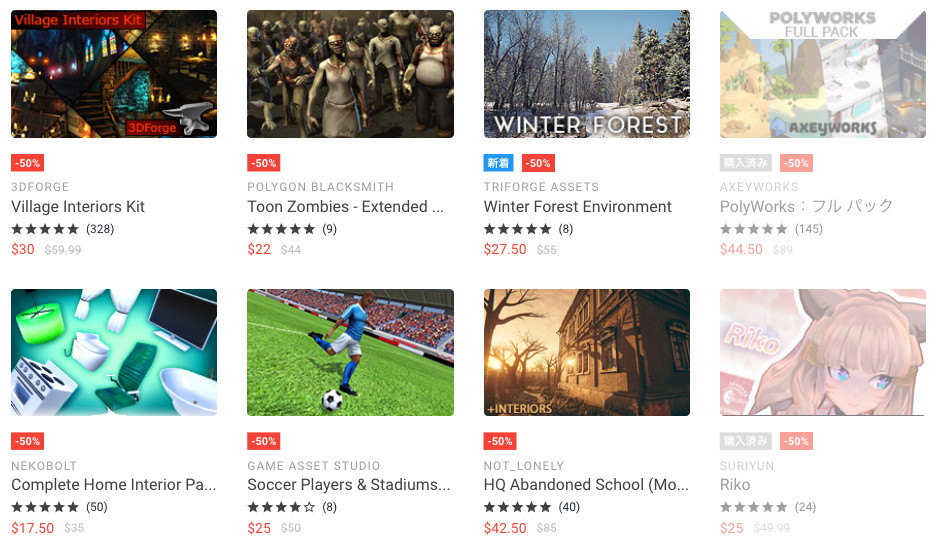The width and height of the screenshot is (944, 547).
Task: Open the Soccer Players & Stadiums thumbnail
Action: coord(350,353)
